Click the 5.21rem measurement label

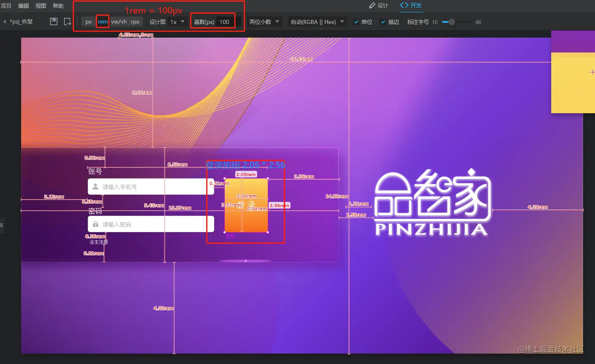click(142, 93)
